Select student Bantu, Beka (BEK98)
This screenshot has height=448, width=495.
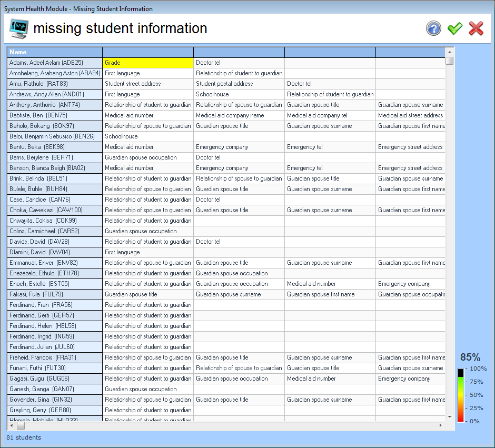pos(55,147)
